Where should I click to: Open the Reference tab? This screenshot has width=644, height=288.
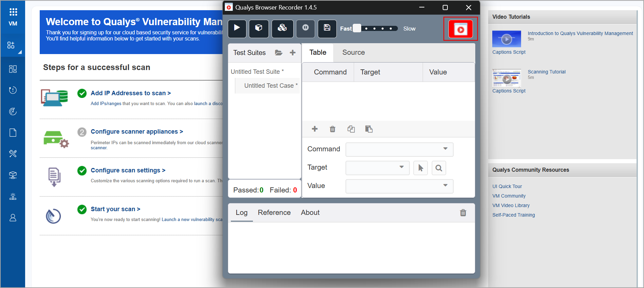[x=274, y=213]
